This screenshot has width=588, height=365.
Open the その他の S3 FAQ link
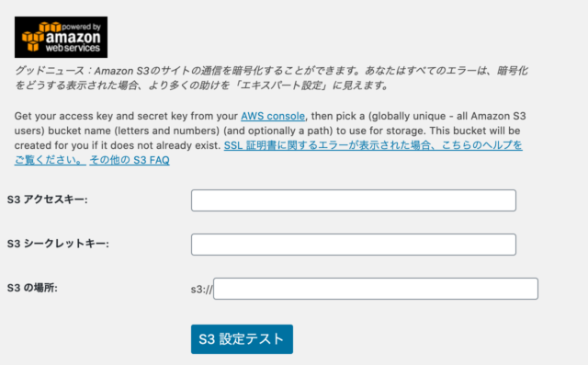(130, 160)
